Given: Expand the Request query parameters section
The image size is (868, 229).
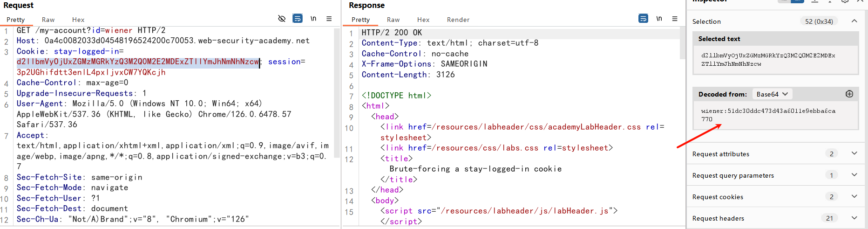Looking at the screenshot, I should [854, 175].
